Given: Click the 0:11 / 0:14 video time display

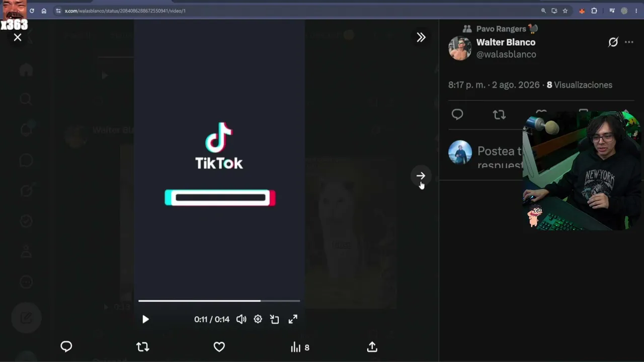Looking at the screenshot, I should (x=212, y=319).
